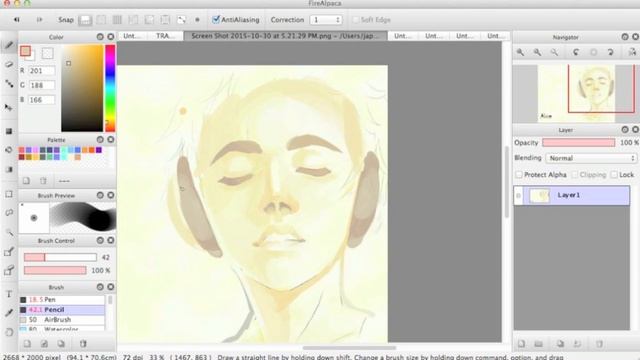Select the Bucket tool
This screenshot has height=360, width=640.
(9, 150)
